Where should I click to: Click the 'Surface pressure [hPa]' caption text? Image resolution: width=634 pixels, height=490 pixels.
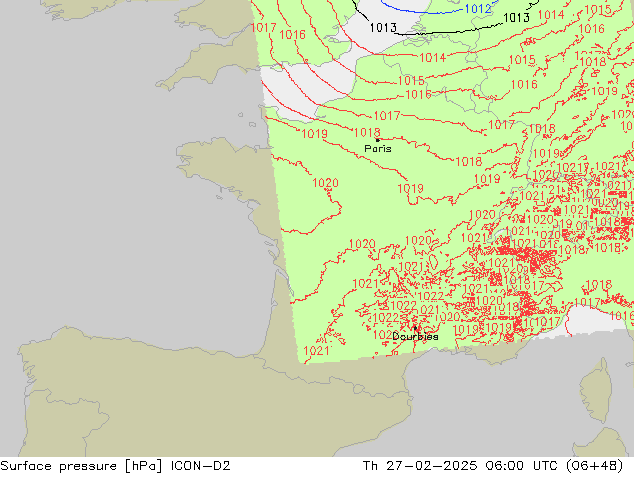click(81, 466)
